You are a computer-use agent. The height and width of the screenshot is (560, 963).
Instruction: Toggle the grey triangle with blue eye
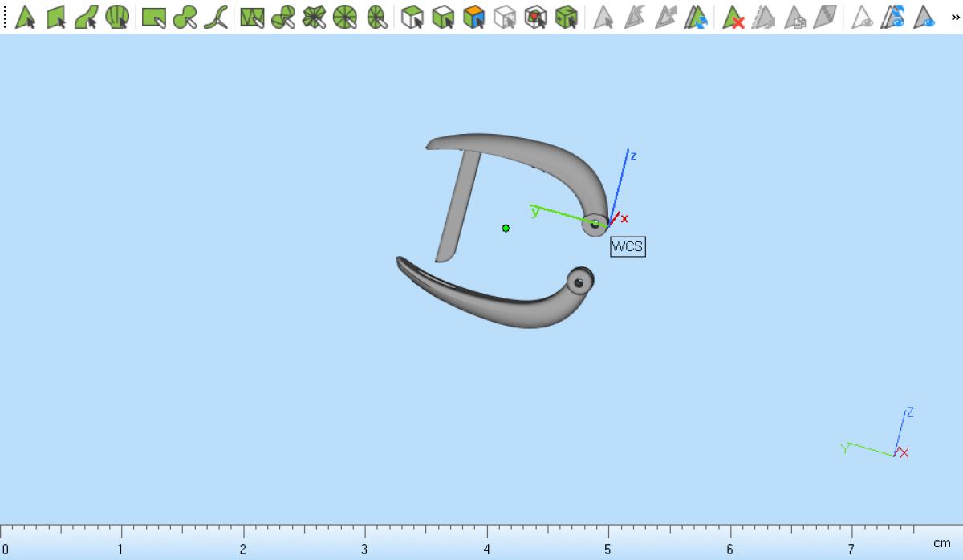(x=925, y=17)
